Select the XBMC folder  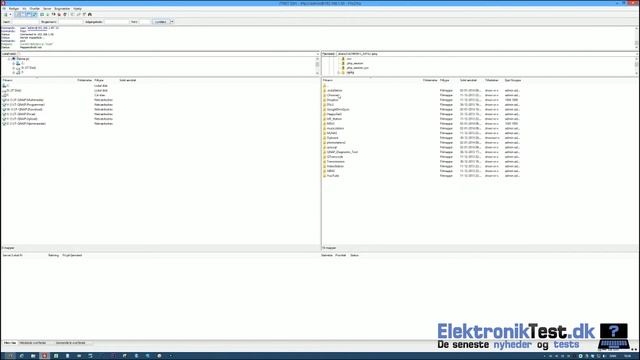click(x=331, y=171)
